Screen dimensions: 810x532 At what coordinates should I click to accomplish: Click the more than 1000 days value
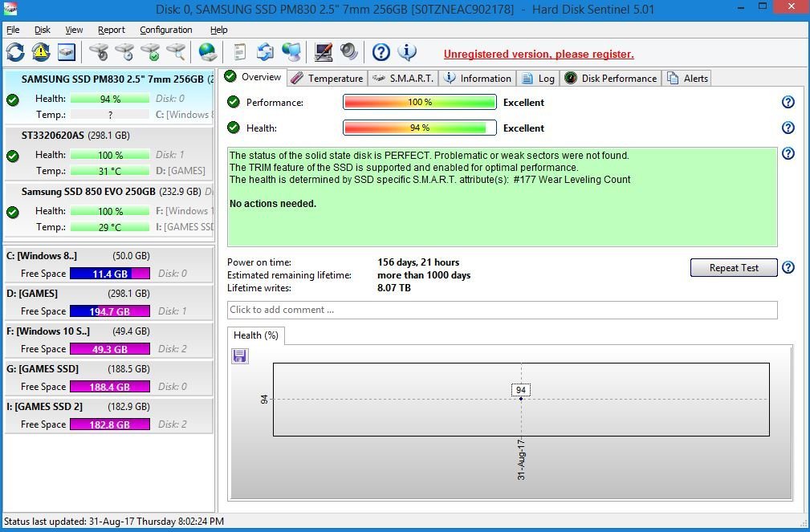click(x=424, y=274)
